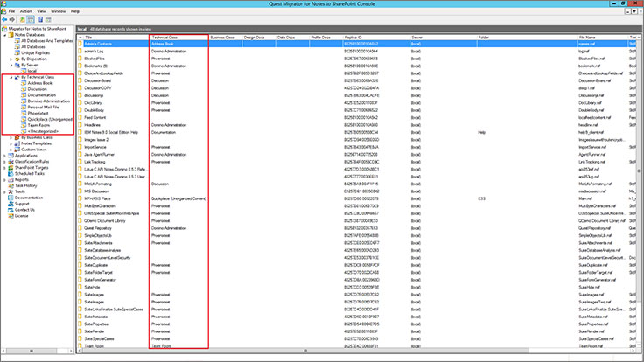Sort by the Server column header
Viewport: 644px width, 362px height.
pos(444,38)
